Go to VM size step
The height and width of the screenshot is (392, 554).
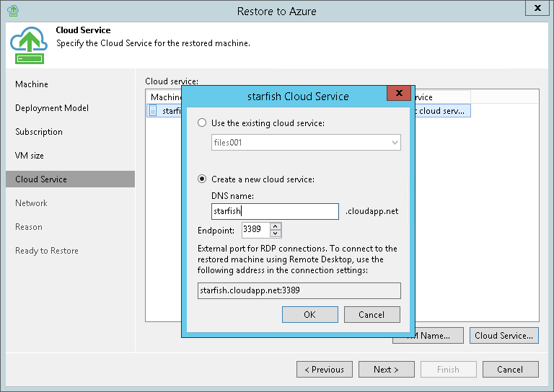pyautogui.click(x=30, y=155)
